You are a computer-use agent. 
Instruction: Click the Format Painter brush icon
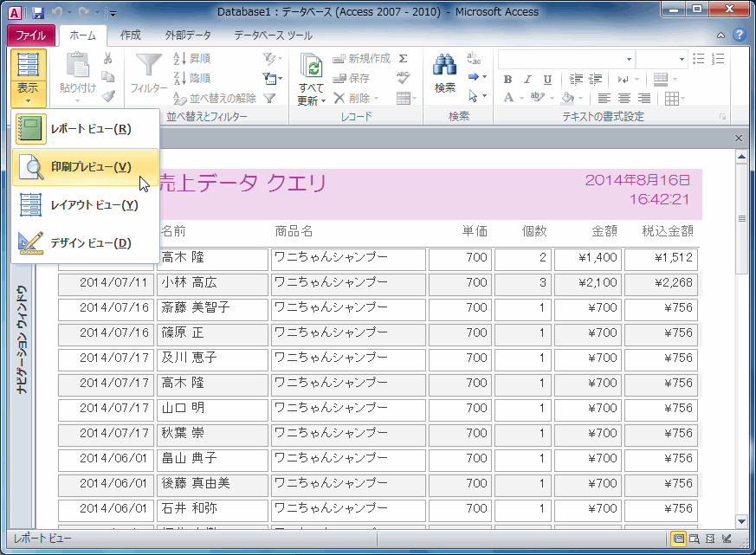click(108, 96)
